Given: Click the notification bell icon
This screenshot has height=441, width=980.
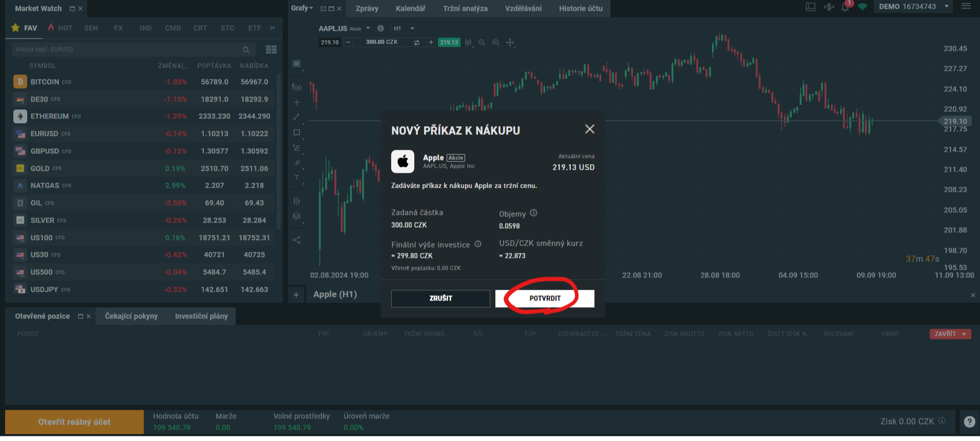Looking at the screenshot, I should [844, 7].
